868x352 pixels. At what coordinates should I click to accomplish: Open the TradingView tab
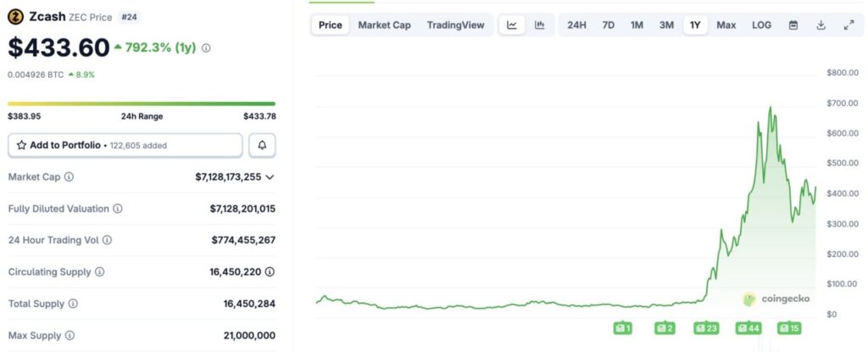tap(455, 25)
